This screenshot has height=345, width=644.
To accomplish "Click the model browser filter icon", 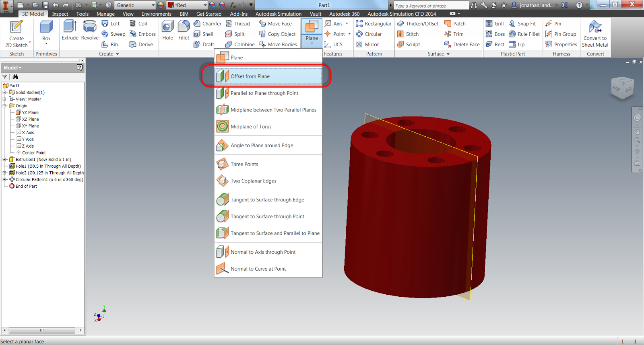I will 5,77.
